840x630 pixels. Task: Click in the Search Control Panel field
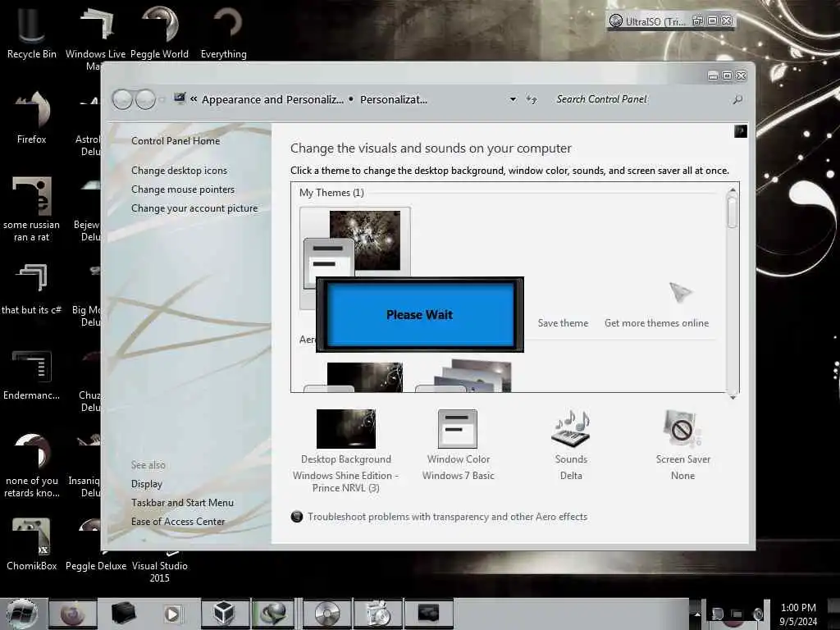(x=643, y=99)
